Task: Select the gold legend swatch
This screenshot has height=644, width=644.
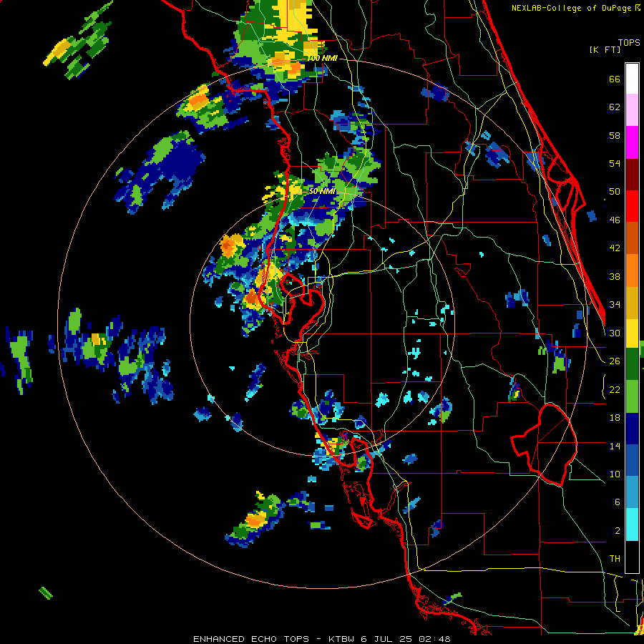Action: tap(632, 303)
